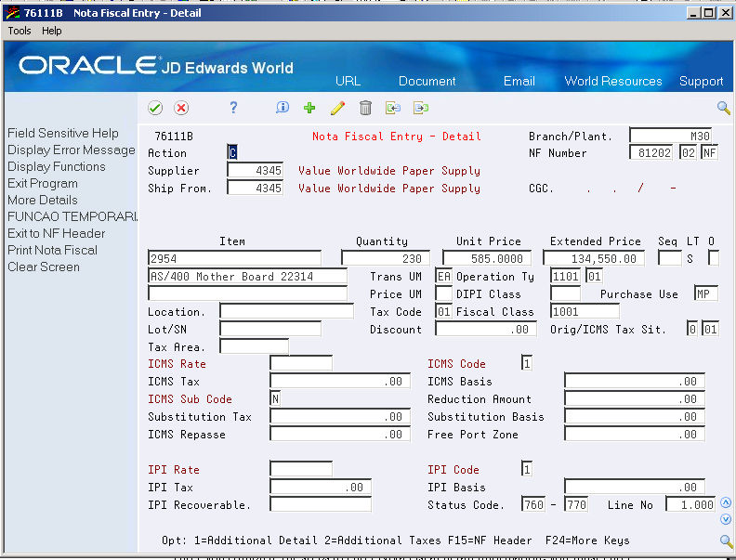Click the ICMS Basis amount field
This screenshot has height=560, width=736.
pyautogui.click(x=634, y=382)
